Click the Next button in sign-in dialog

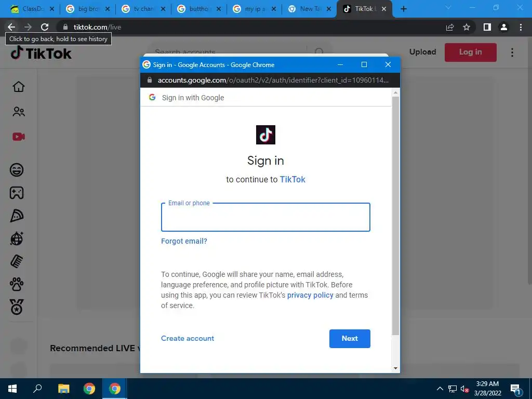coord(350,338)
